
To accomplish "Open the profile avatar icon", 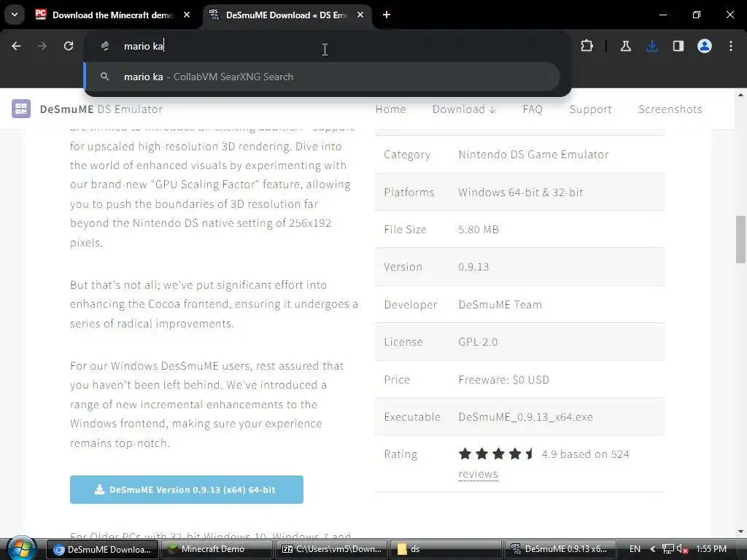I will (x=705, y=46).
